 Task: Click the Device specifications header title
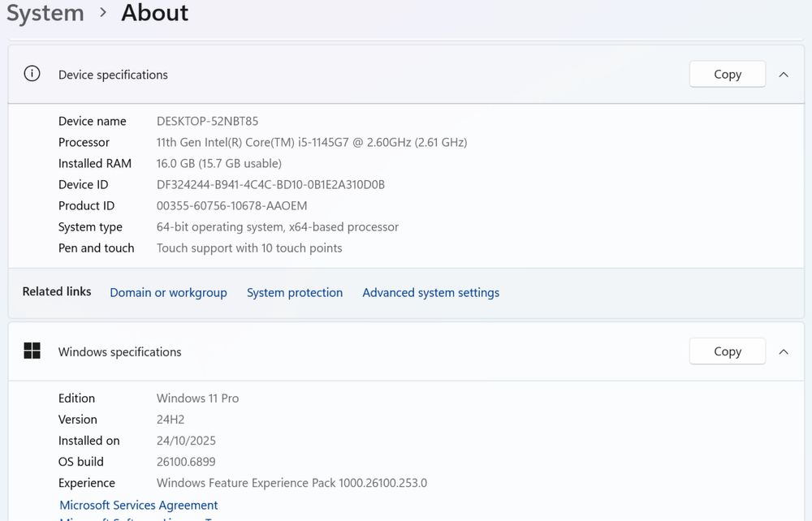coord(113,75)
